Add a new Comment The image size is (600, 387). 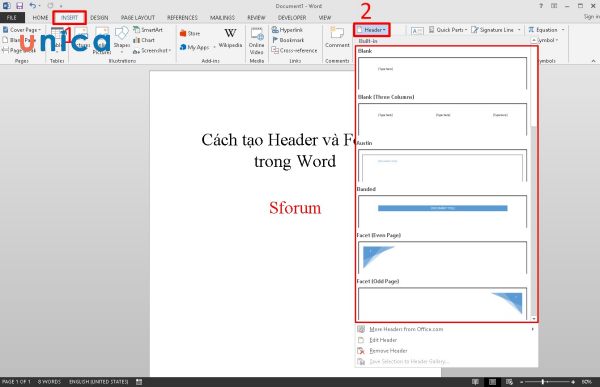point(337,38)
